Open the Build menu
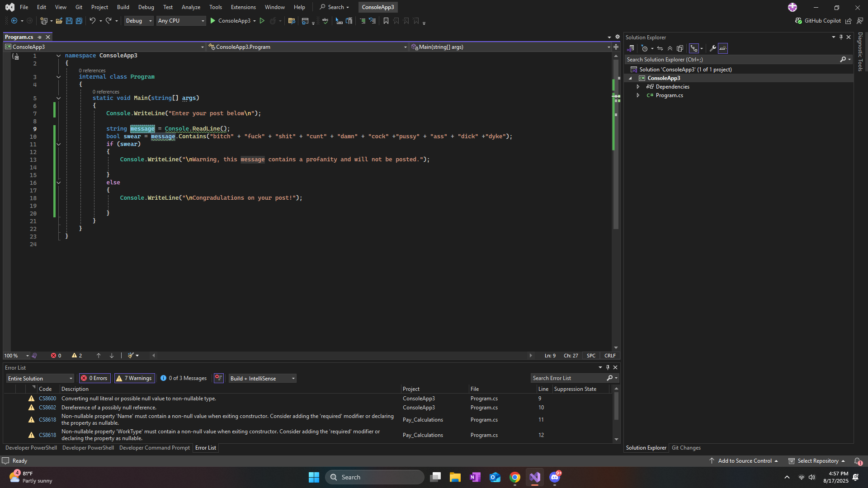Viewport: 868px width, 488px height. coord(123,7)
